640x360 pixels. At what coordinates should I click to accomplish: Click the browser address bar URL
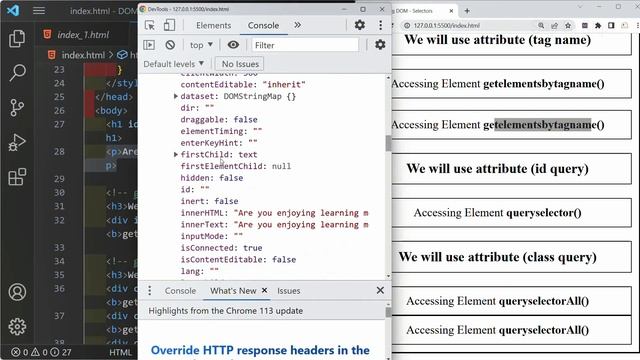tap(447, 25)
